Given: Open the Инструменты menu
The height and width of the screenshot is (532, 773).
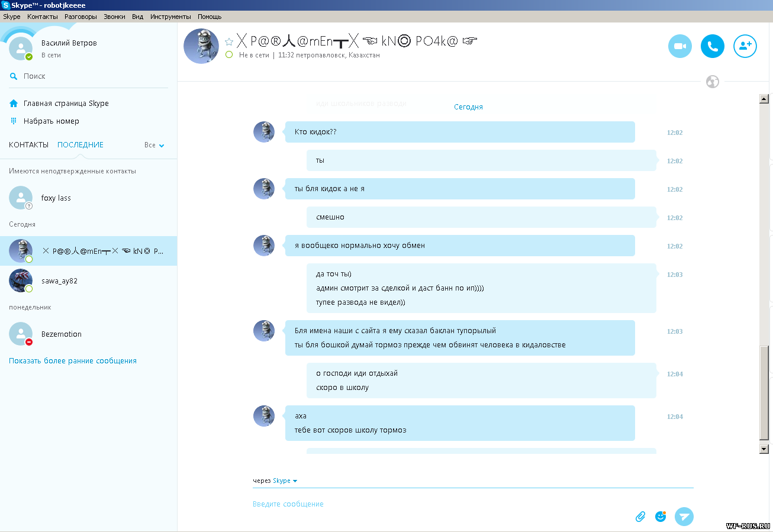Looking at the screenshot, I should (x=170, y=17).
